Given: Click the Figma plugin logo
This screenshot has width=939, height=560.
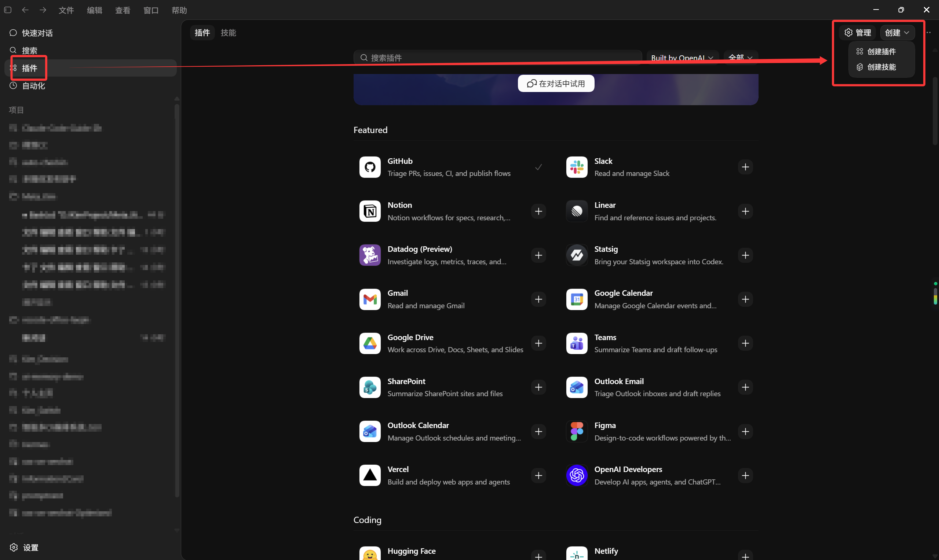Looking at the screenshot, I should click(577, 431).
